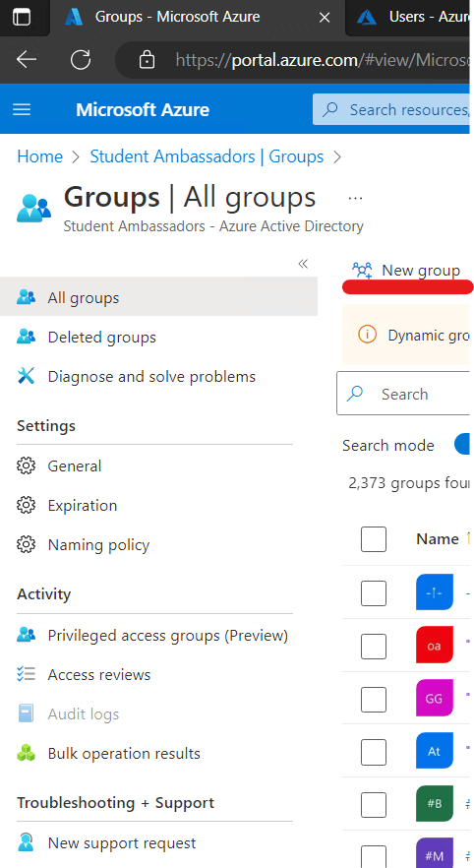The image size is (474, 868).
Task: Switch to the Groups - Microsoft Azure tab
Action: point(198,18)
